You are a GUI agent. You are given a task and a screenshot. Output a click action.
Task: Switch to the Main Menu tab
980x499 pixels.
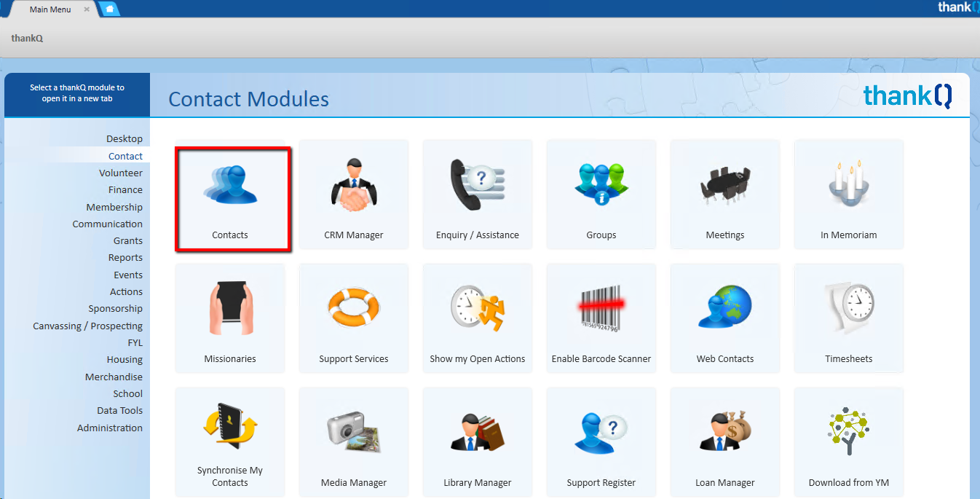pyautogui.click(x=50, y=9)
